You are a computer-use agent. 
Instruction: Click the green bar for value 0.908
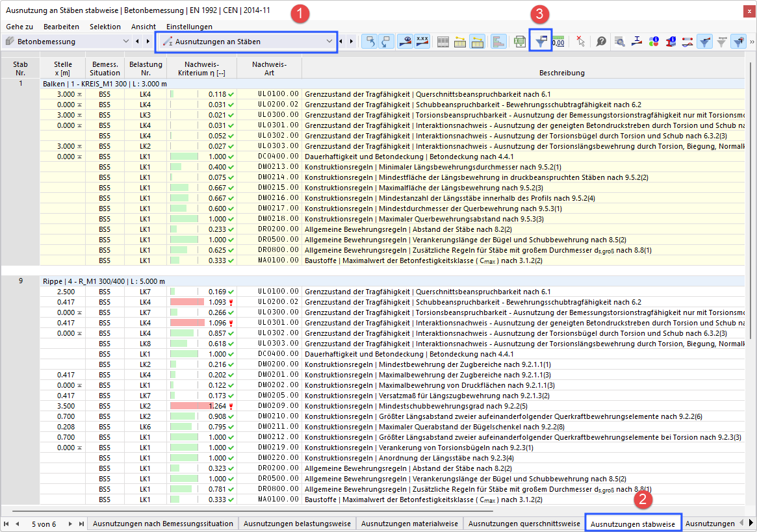(183, 416)
